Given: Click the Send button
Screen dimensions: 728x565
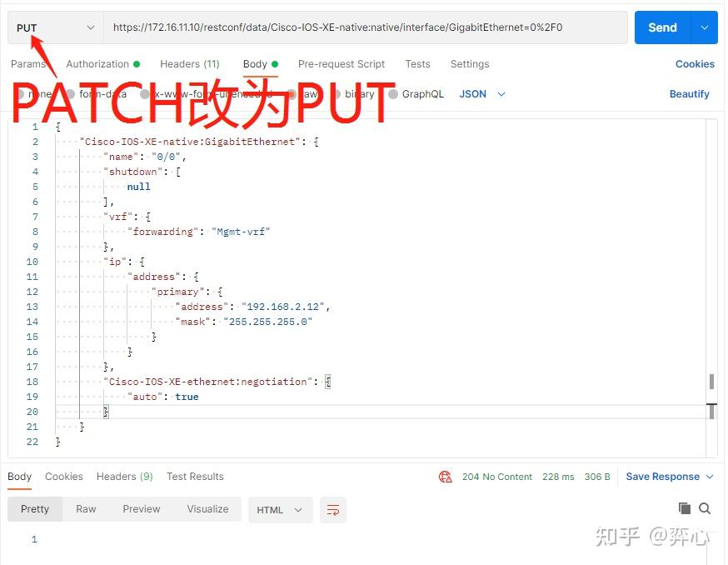Looking at the screenshot, I should [x=662, y=27].
